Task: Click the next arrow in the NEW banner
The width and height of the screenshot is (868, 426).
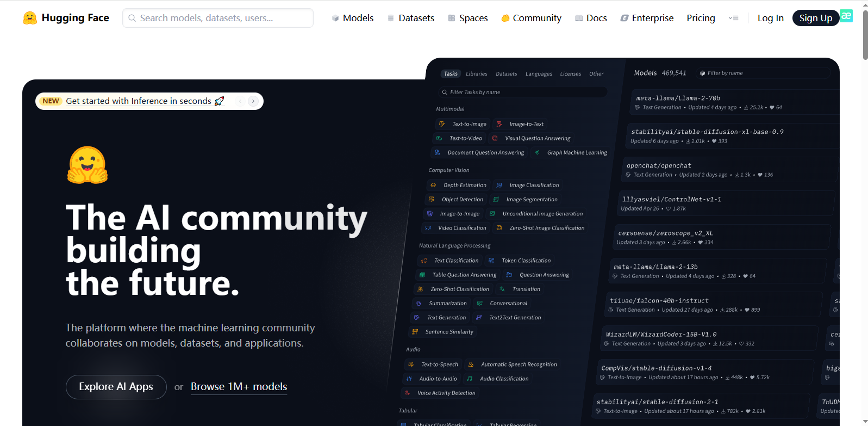Action: coord(253,101)
